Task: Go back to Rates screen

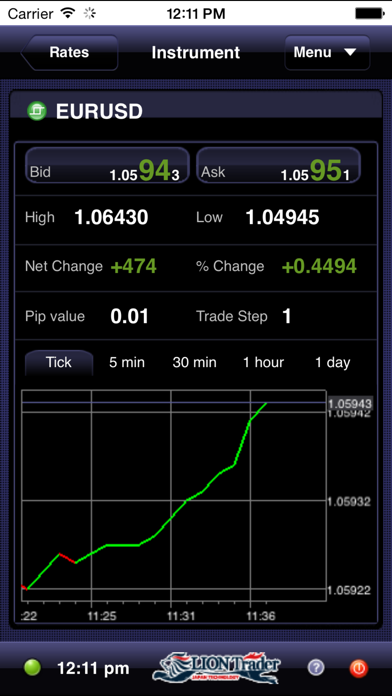Action: click(x=70, y=52)
